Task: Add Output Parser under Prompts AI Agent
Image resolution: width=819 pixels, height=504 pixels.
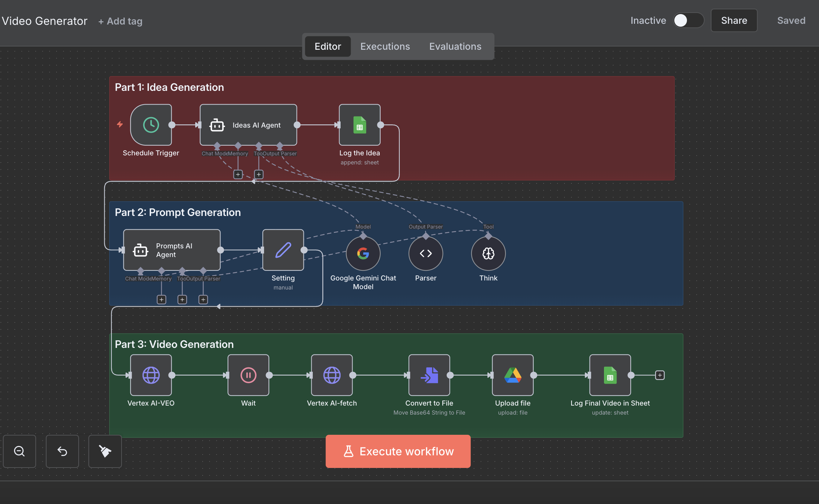Action: (203, 300)
